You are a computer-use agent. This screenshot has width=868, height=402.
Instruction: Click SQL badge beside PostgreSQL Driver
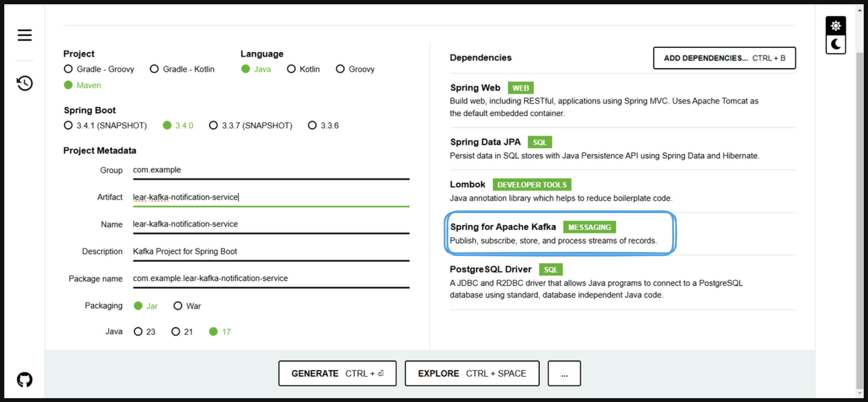click(551, 270)
